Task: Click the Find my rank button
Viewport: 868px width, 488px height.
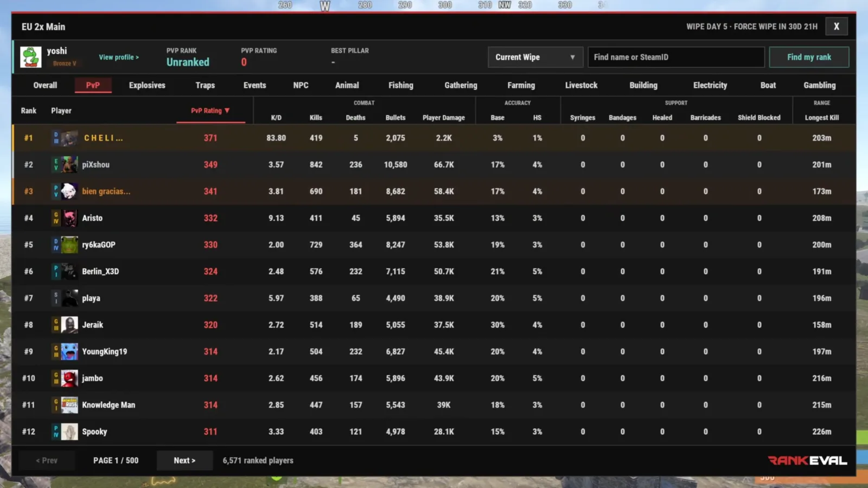Action: 809,57
